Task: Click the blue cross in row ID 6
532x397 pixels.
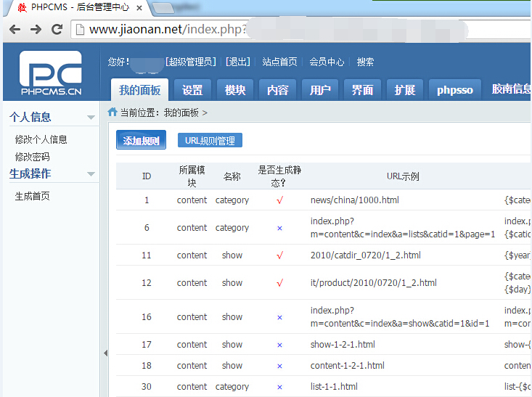Action: pos(279,228)
